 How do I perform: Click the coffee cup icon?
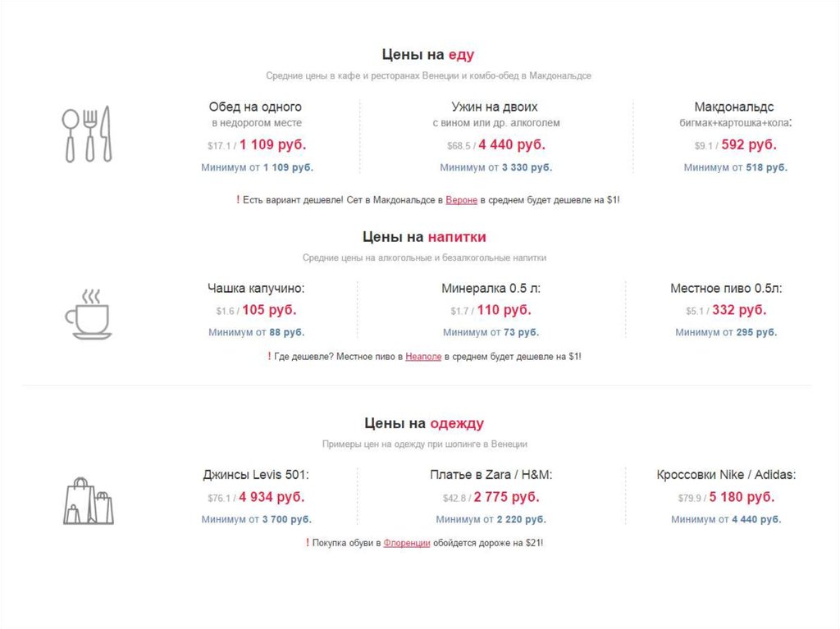(x=87, y=313)
